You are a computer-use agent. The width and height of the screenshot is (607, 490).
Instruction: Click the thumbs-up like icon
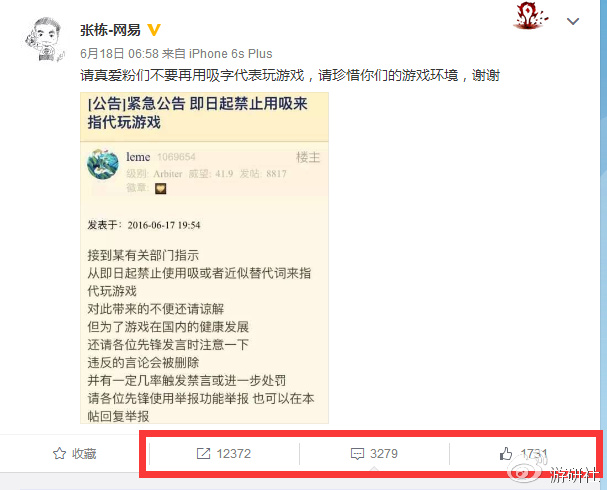coord(506,453)
